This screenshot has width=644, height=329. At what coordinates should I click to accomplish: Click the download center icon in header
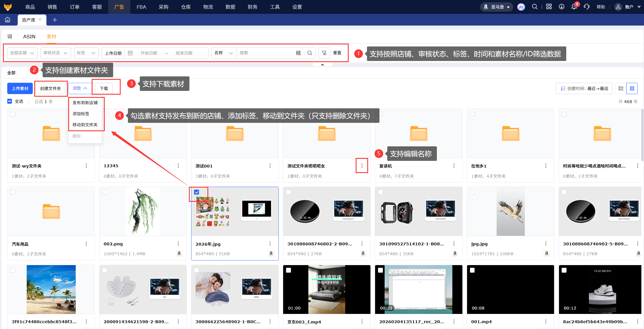(x=562, y=7)
